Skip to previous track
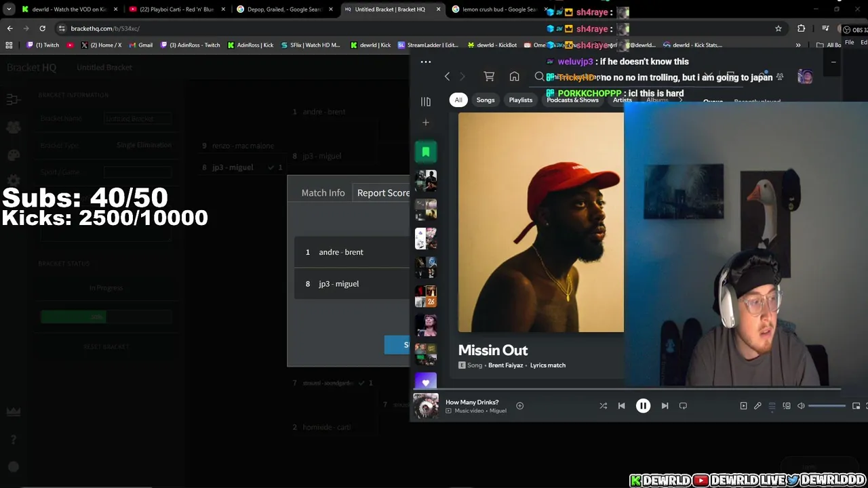This screenshot has height=488, width=868. [x=621, y=406]
